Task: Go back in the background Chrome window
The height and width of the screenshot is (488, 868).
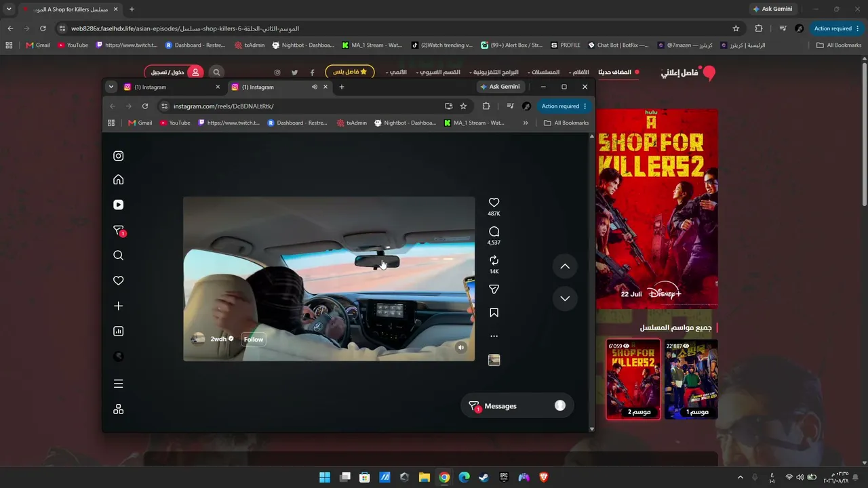Action: tap(10, 28)
